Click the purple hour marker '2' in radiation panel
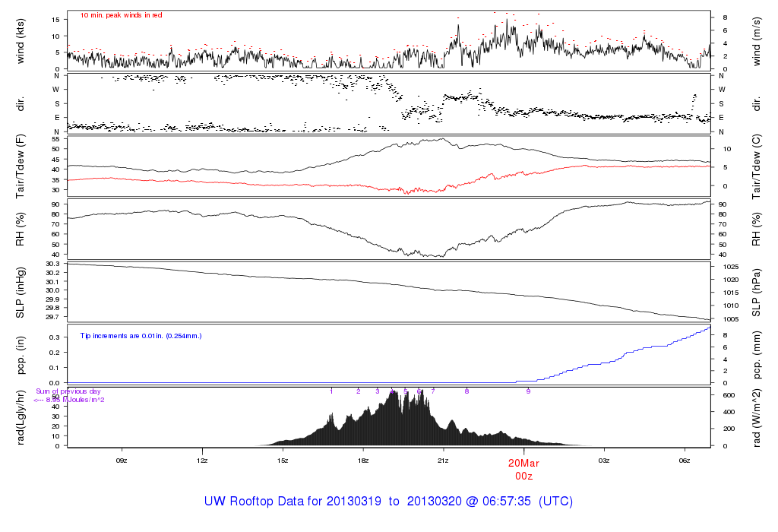This screenshot has width=778, height=532. coord(359,391)
